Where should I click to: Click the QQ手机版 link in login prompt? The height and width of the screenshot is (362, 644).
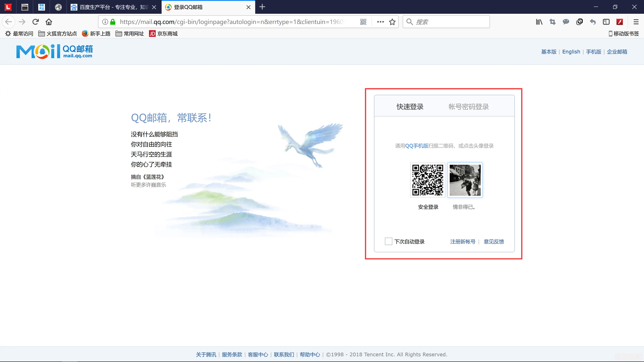pos(417,146)
